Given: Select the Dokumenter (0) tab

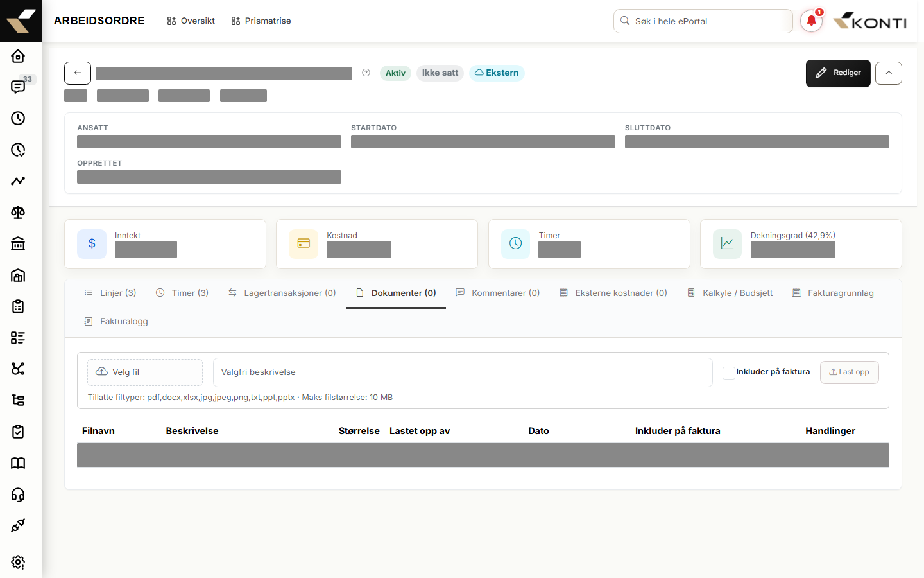Looking at the screenshot, I should pos(396,293).
